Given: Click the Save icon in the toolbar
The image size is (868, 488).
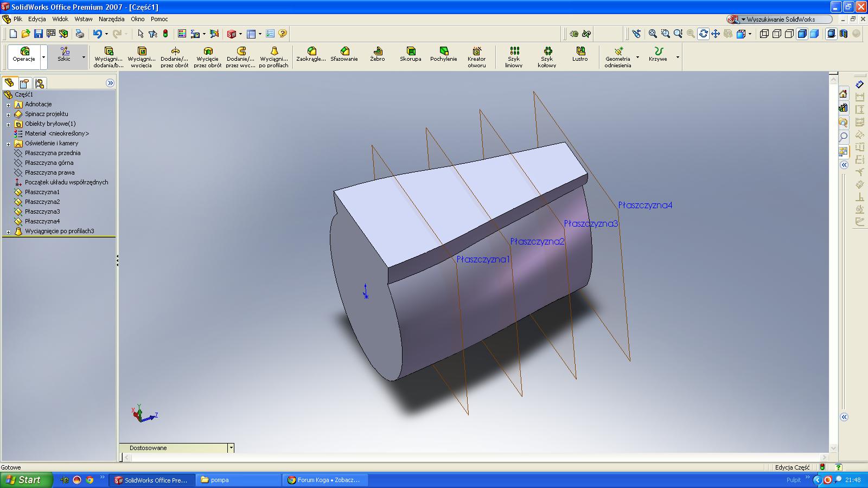Looking at the screenshot, I should pos(38,34).
